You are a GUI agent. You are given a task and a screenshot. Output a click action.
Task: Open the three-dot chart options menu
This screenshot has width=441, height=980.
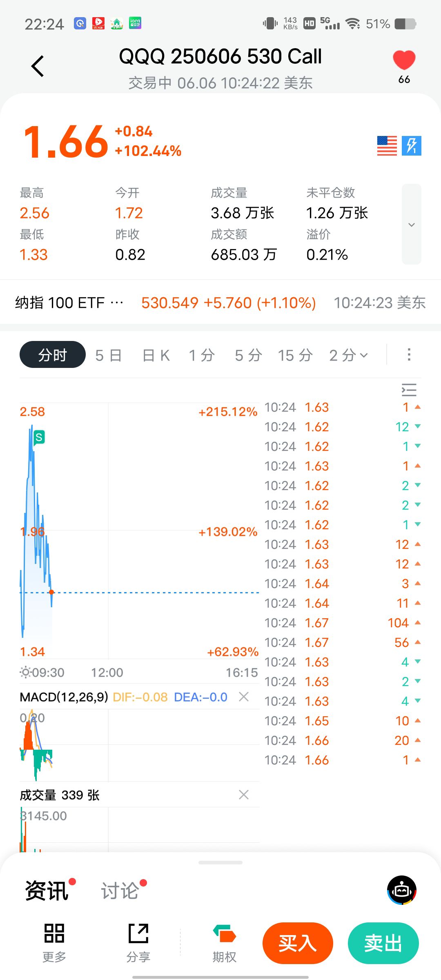click(409, 354)
